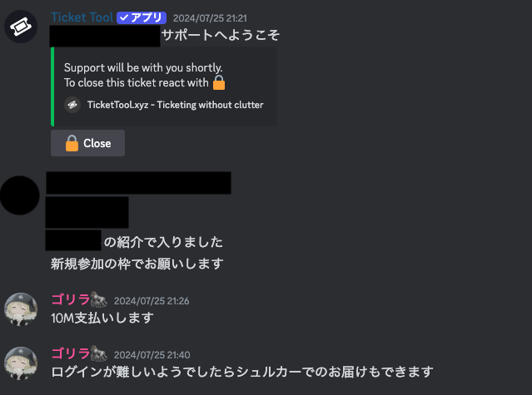The image size is (532, 395).
Task: Click the lock emoji in the embed text
Action: (219, 82)
